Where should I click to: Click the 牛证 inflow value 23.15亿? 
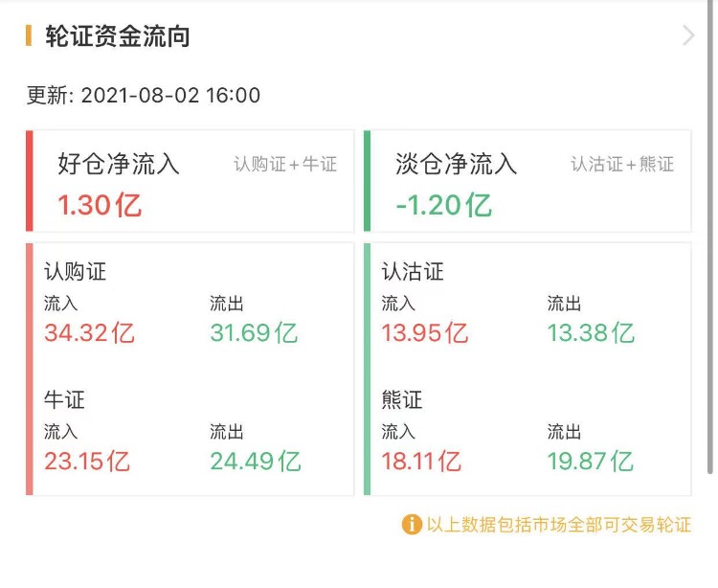(87, 462)
